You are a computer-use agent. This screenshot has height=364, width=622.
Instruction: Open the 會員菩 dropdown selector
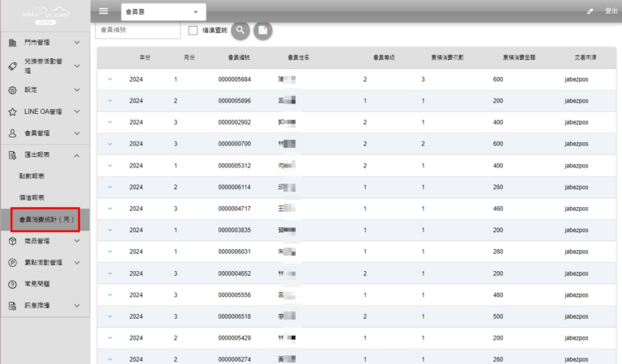tap(163, 12)
